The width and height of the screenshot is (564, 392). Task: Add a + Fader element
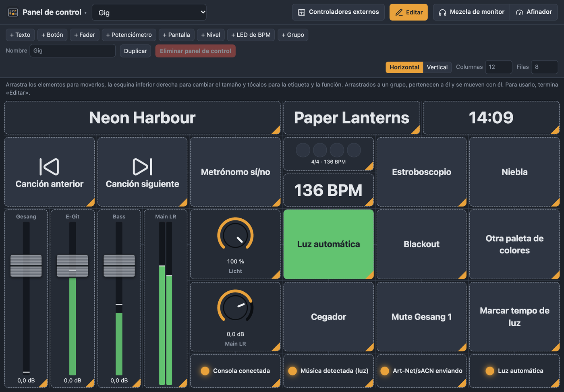85,35
